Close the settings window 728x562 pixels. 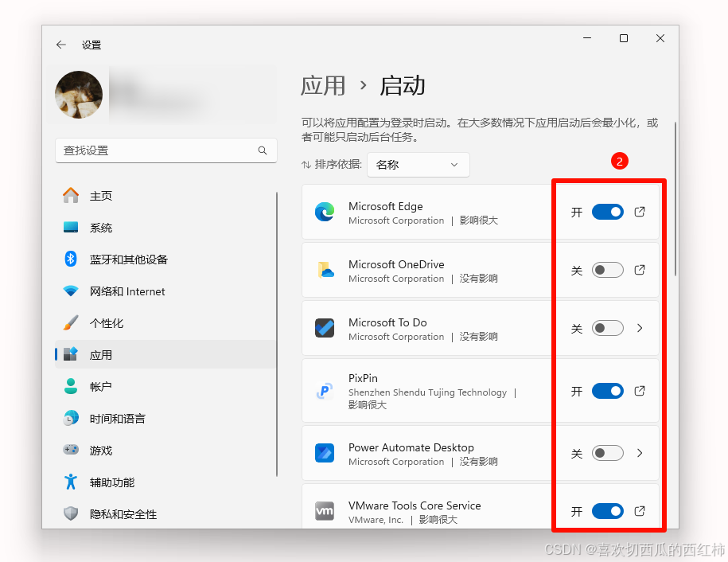click(660, 38)
